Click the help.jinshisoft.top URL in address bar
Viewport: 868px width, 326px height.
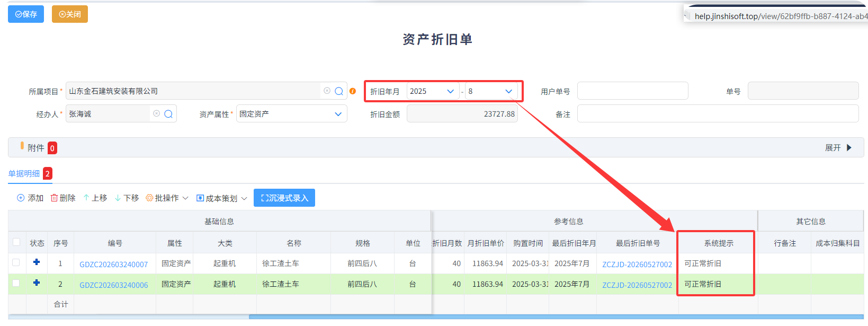781,16
